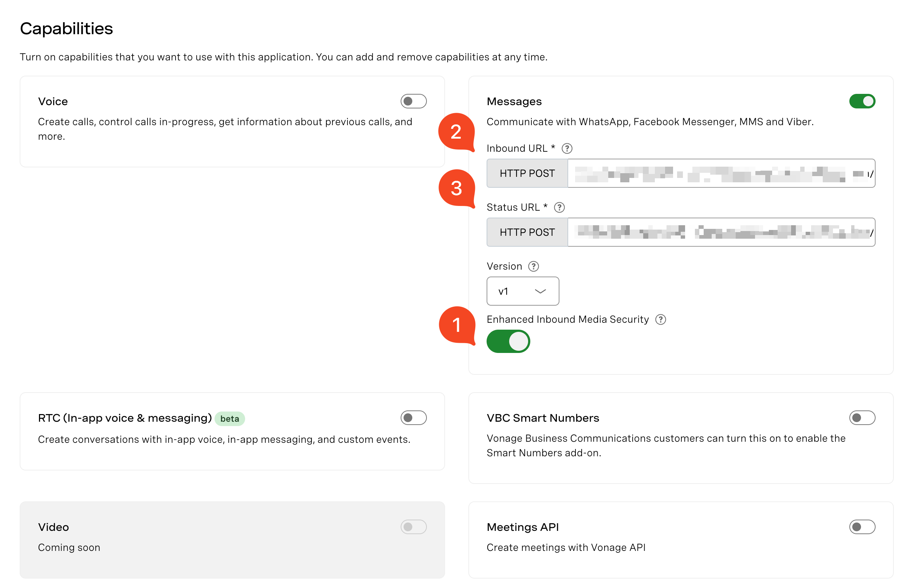Click HTTP POST method for Status URL
This screenshot has width=912, height=588.
[527, 232]
